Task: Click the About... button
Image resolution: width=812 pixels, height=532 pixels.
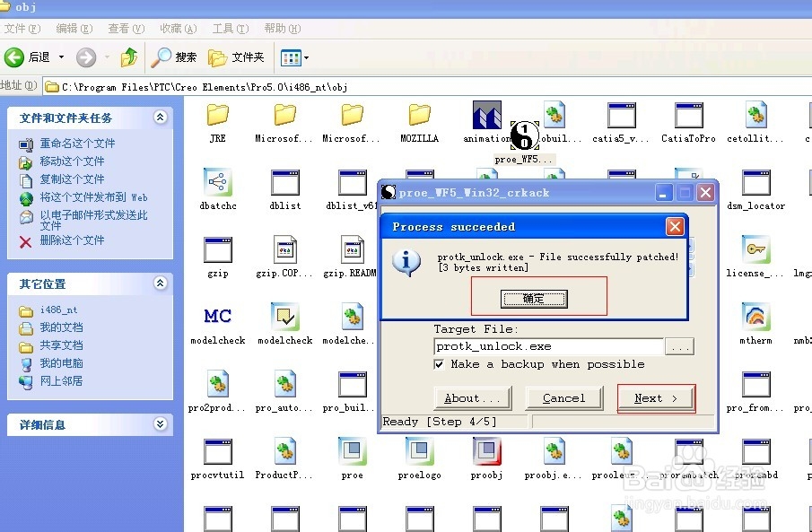Action: coord(472,398)
